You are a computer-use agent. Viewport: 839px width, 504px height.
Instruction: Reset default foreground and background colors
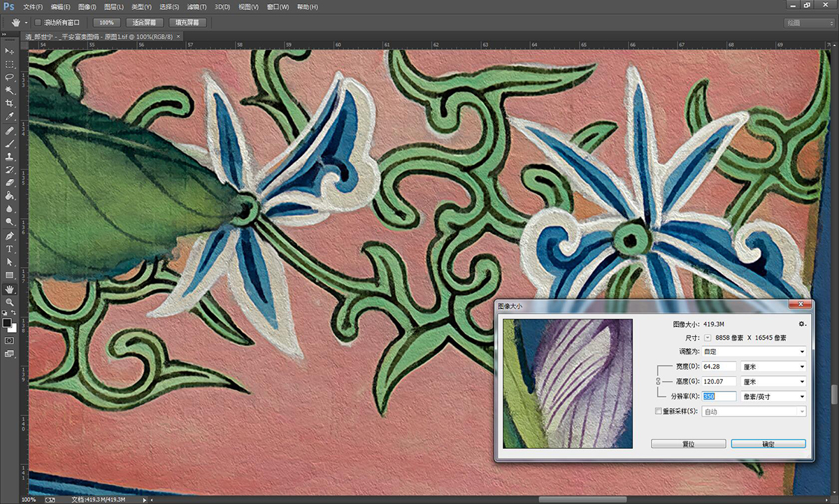[x=5, y=313]
